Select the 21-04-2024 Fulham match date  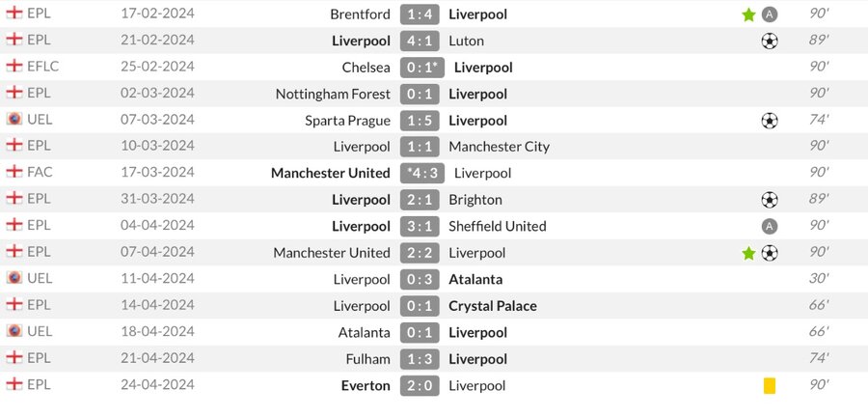[158, 358]
